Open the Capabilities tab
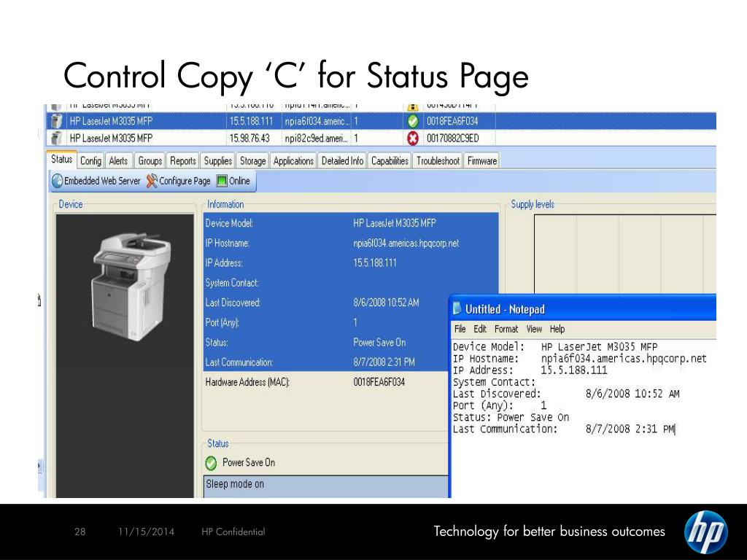The image size is (747, 560). pyautogui.click(x=390, y=161)
